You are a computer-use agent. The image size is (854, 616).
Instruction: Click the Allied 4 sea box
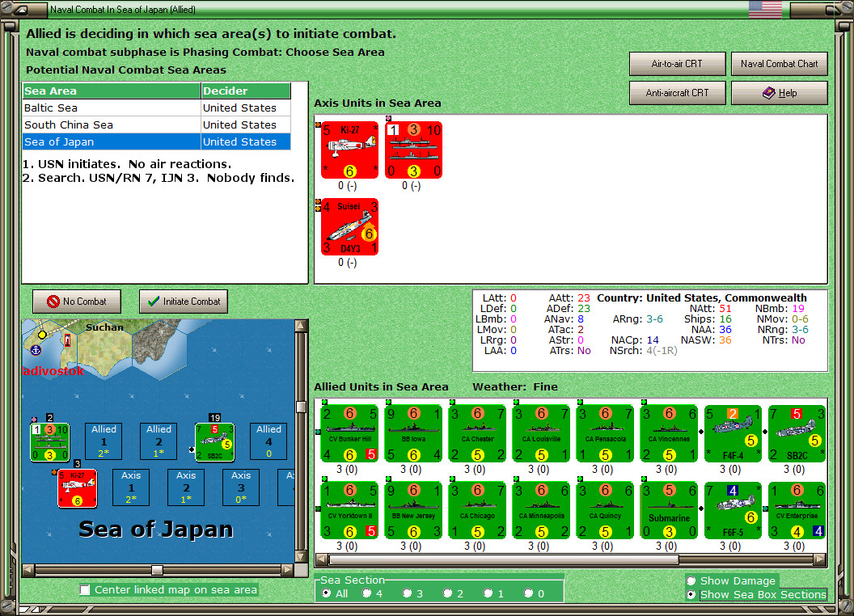pos(268,441)
